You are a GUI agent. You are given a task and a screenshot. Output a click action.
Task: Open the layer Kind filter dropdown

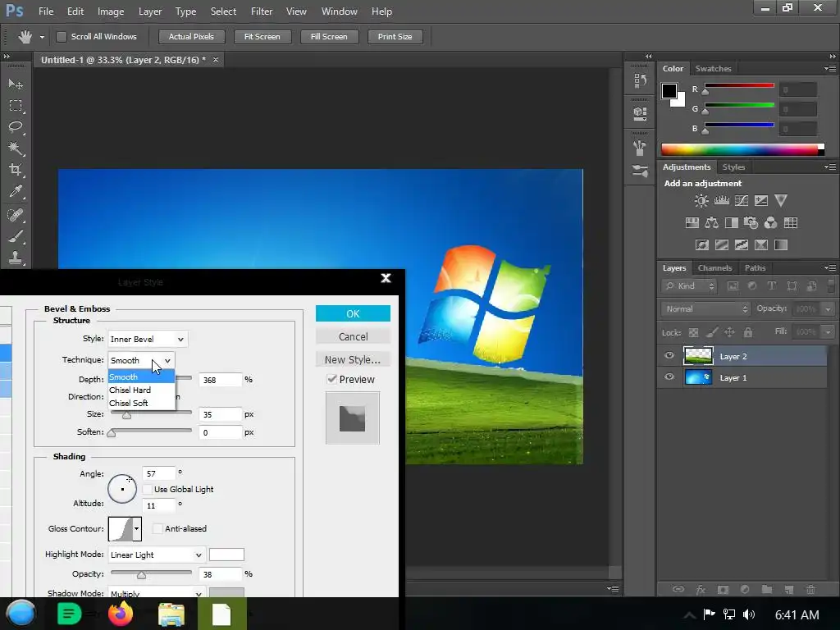689,286
